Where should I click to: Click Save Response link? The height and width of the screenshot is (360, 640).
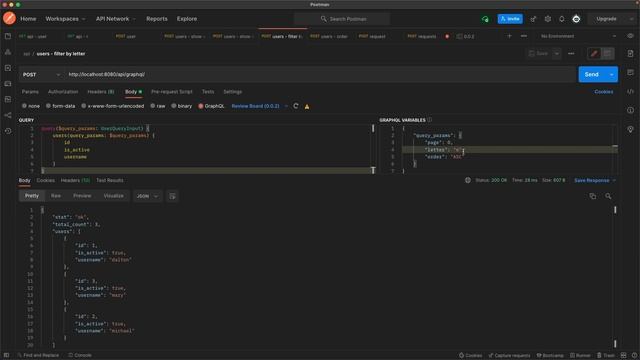591,180
